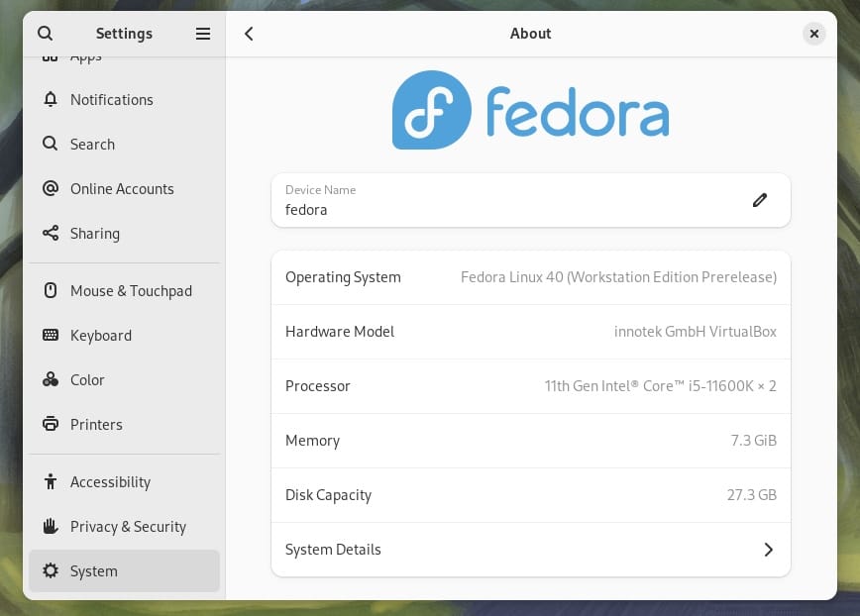Select the Mouse & Touchpad icon
The image size is (860, 616).
pos(50,291)
